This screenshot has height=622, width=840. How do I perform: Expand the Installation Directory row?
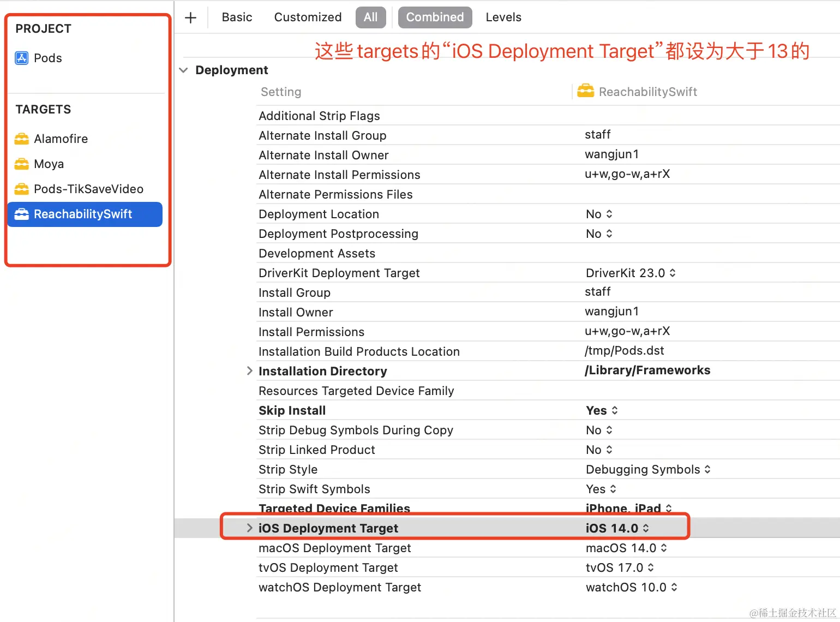(x=249, y=371)
